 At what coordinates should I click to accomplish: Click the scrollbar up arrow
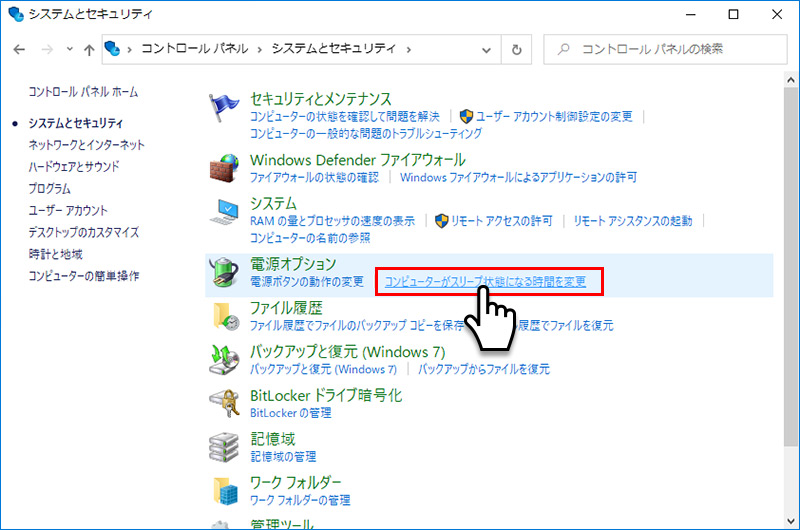click(791, 80)
